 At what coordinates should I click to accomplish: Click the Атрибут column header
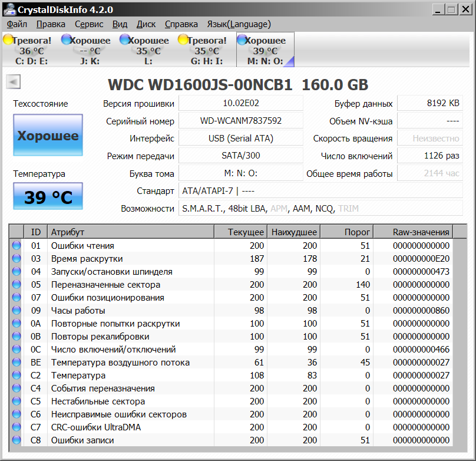tap(130, 232)
